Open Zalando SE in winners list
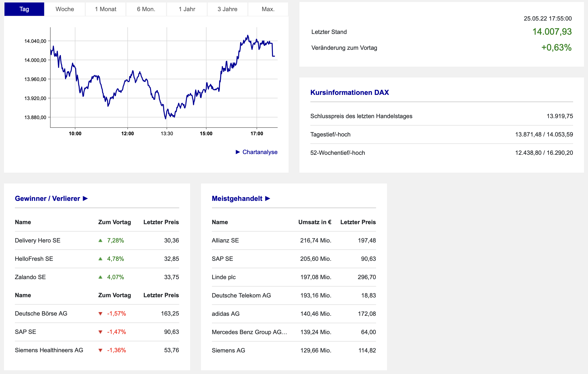The height and width of the screenshot is (374, 588). (x=30, y=277)
